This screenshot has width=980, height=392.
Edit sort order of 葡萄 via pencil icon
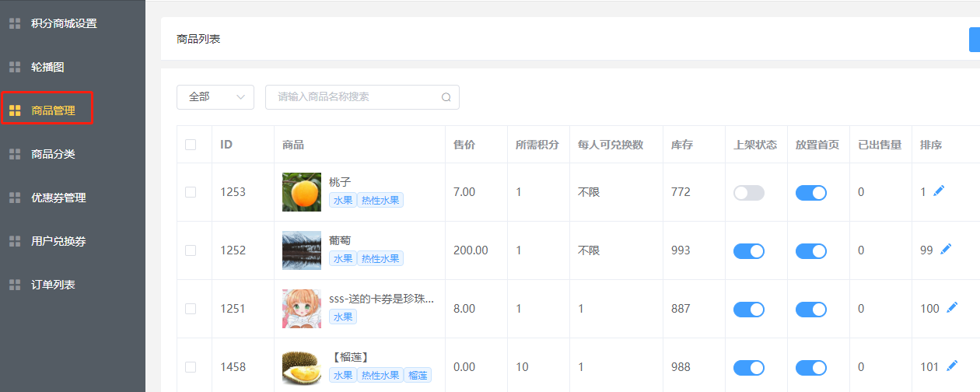coord(946,249)
